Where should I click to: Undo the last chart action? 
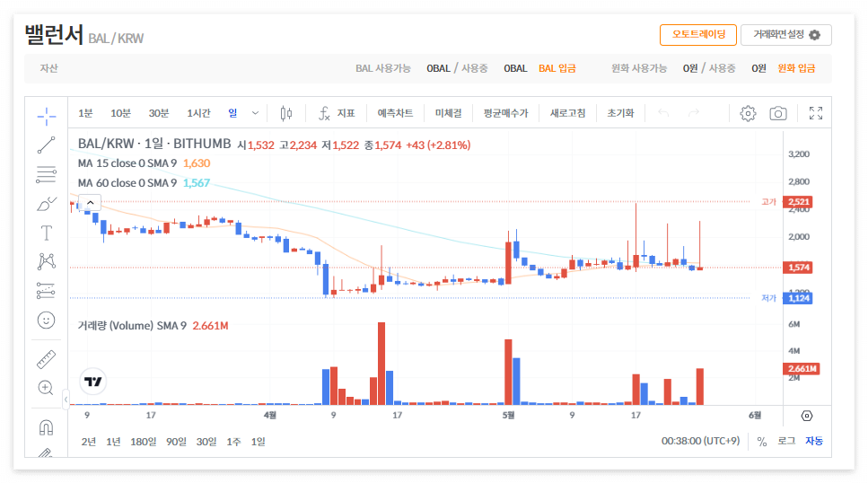663,113
